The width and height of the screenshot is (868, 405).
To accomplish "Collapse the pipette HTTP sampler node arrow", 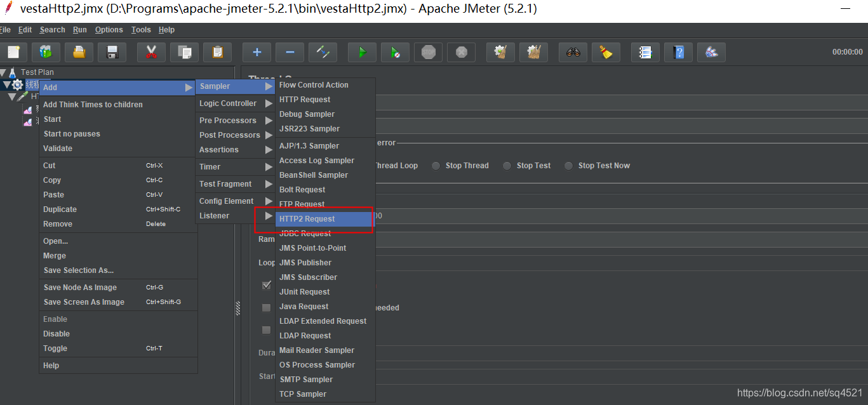I will pyautogui.click(x=12, y=96).
